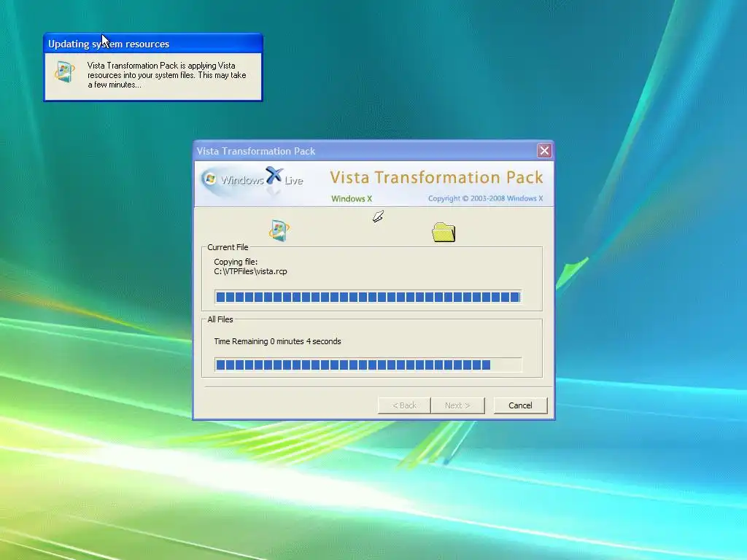Screen dimensions: 747x560
Task: Click the setup source icon above Current File
Action: (x=279, y=230)
